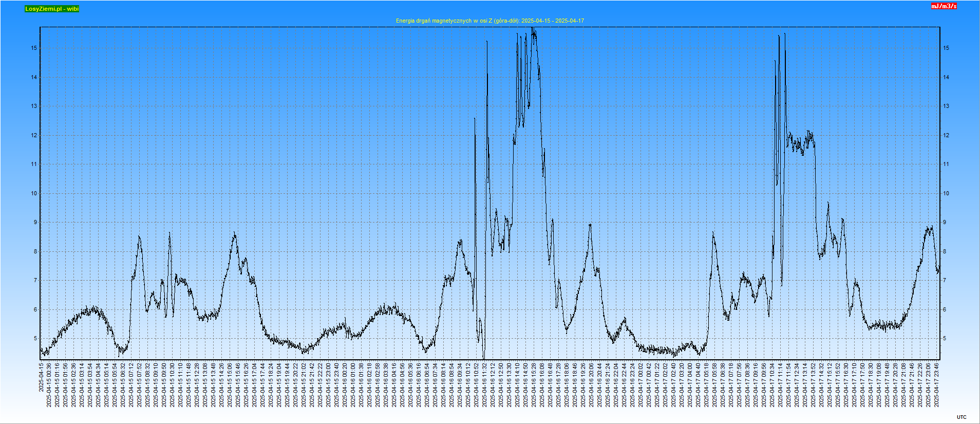
Task: Select the 2025-04-17 23:46 time label
Action: coord(937,385)
